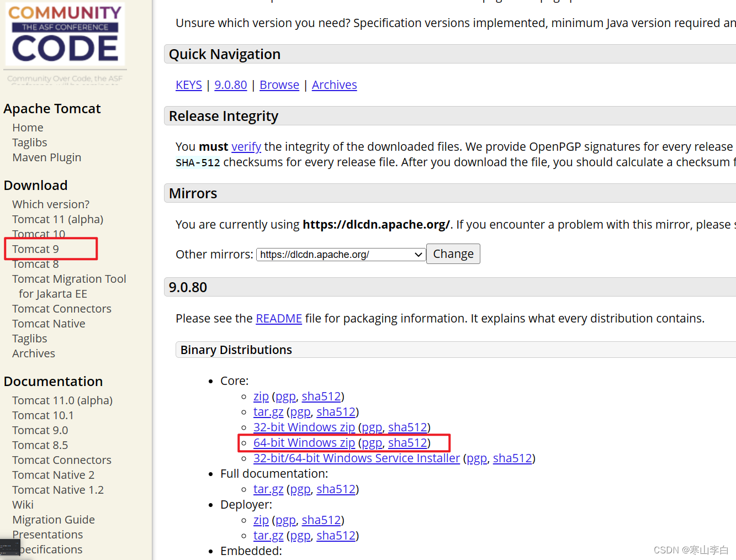Click Archives in Quick Navigation
The image size is (736, 560).
click(x=335, y=85)
